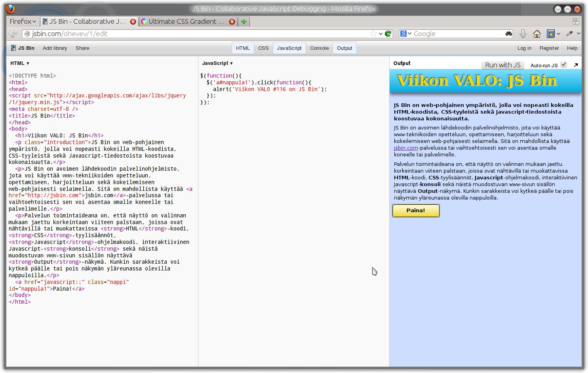The height and width of the screenshot is (373, 588).
Task: Expand the eyedropper tool dropdown arrow
Action: [x=578, y=34]
